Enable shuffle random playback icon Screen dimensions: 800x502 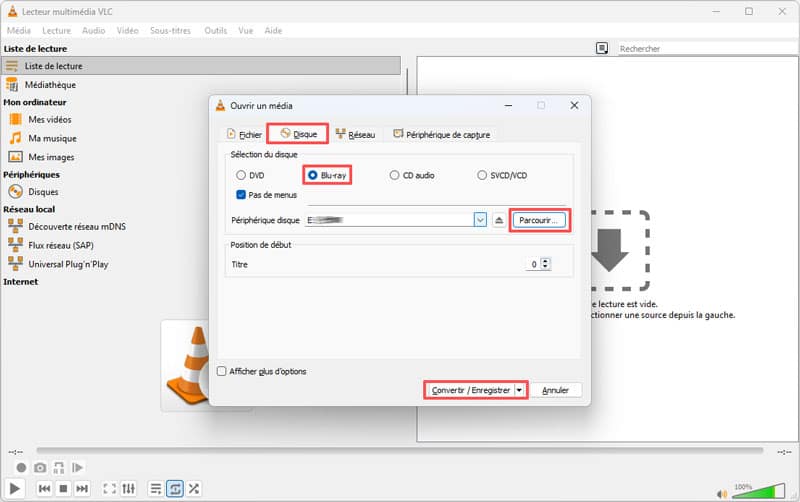(x=194, y=488)
